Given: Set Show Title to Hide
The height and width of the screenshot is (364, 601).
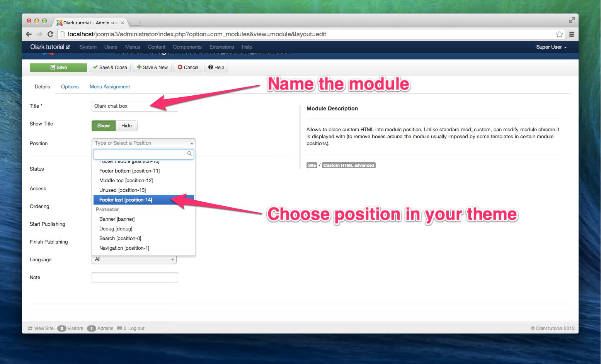Looking at the screenshot, I should [x=126, y=126].
